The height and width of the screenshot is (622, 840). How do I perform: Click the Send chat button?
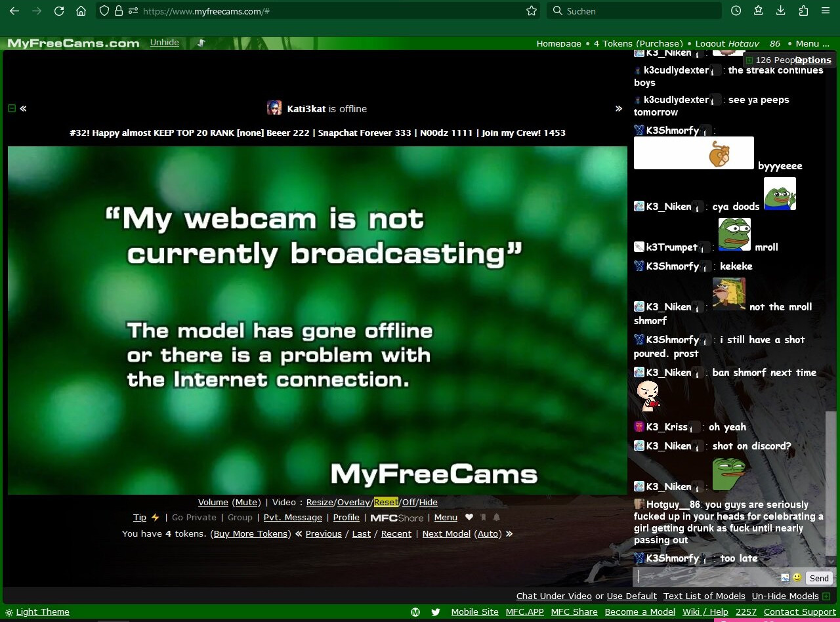click(x=819, y=578)
